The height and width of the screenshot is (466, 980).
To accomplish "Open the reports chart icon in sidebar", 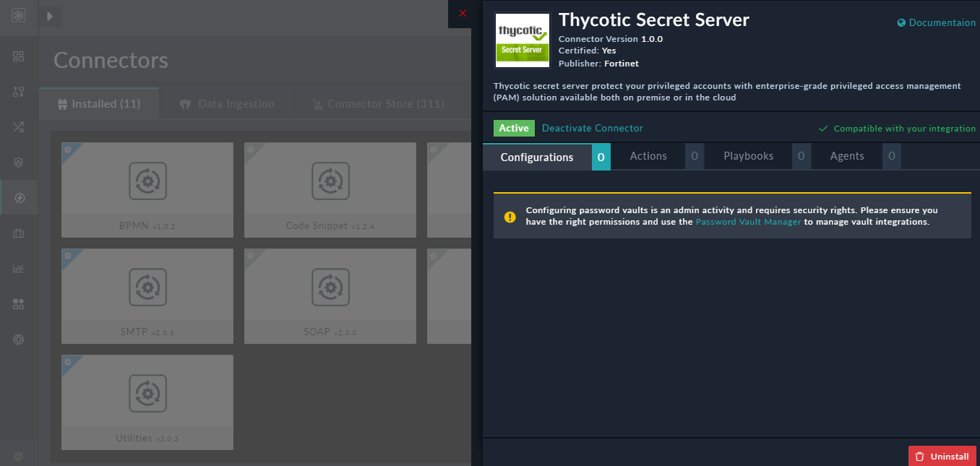I will [18, 268].
